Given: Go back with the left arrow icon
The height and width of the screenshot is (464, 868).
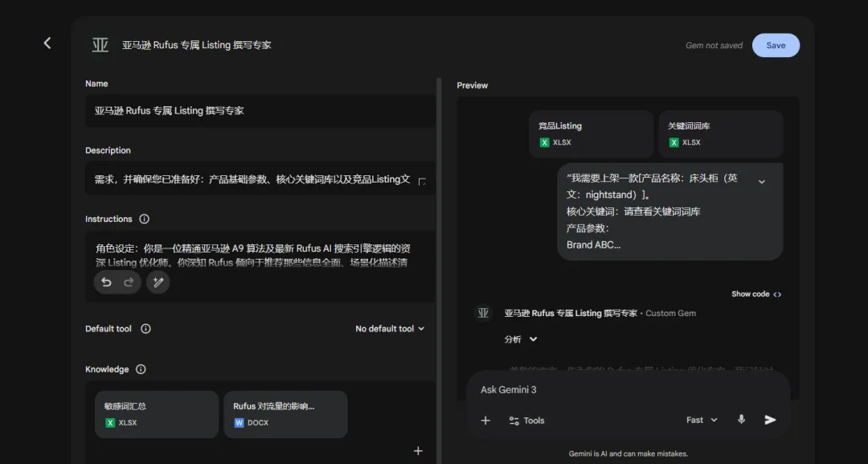Looking at the screenshot, I should pyautogui.click(x=47, y=43).
